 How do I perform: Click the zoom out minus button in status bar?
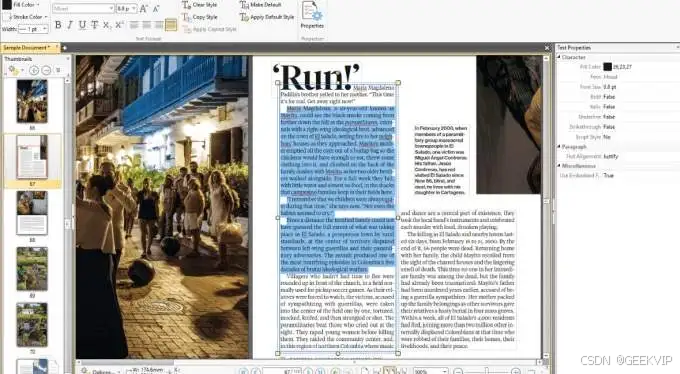point(458,371)
